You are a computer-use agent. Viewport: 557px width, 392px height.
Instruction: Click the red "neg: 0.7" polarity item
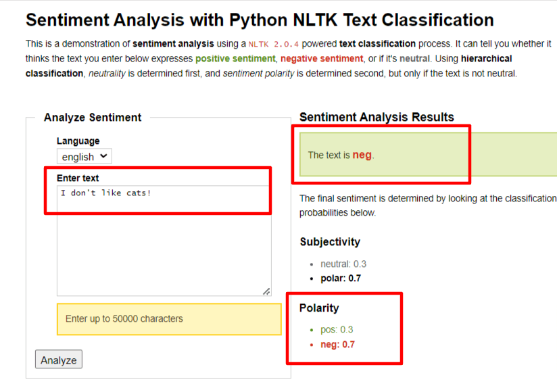point(337,345)
